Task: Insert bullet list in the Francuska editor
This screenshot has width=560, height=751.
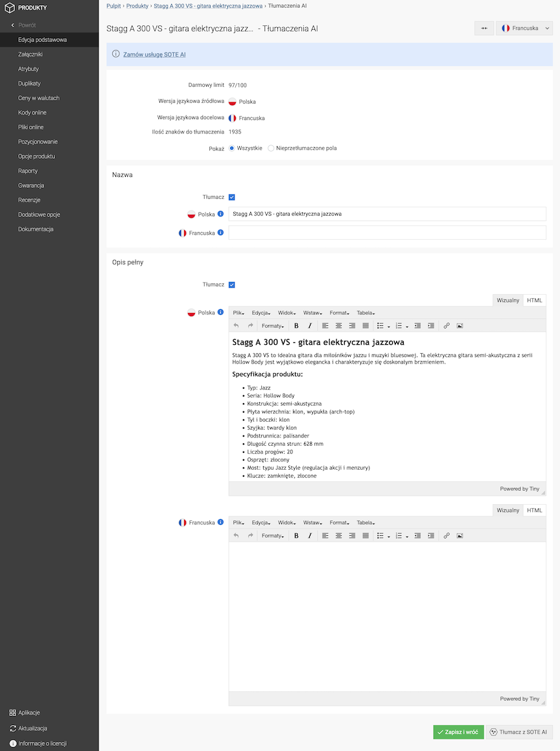Action: [x=380, y=535]
